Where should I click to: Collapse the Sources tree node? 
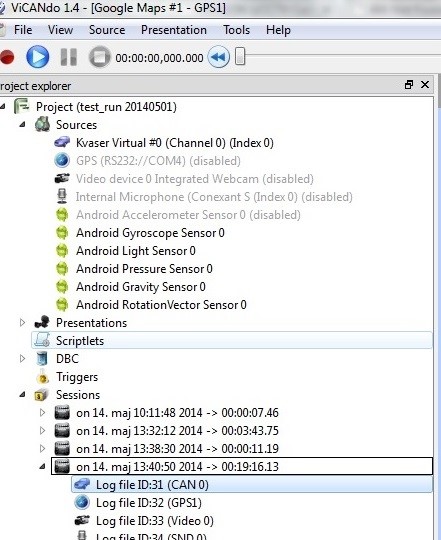[23, 124]
